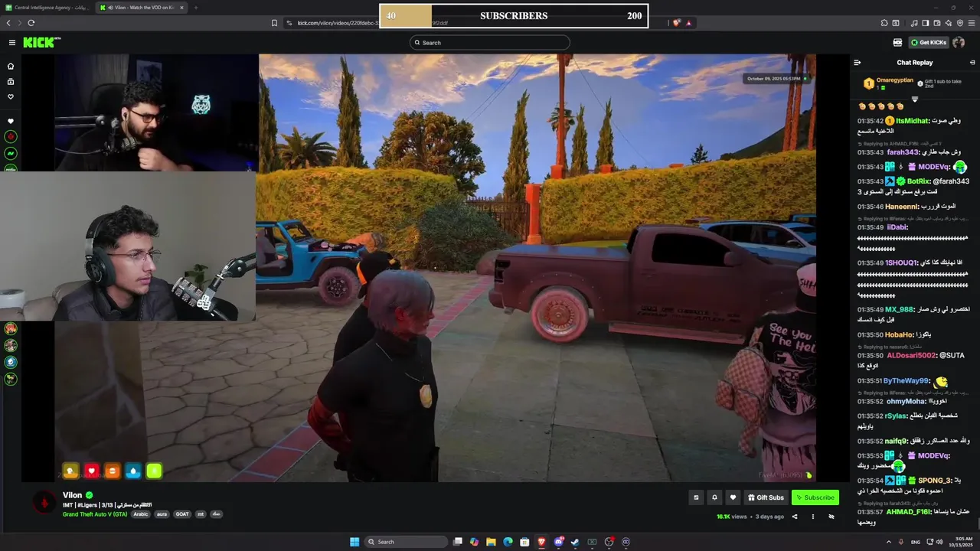Click the Kick search field
This screenshot has width=980, height=551.
point(490,43)
